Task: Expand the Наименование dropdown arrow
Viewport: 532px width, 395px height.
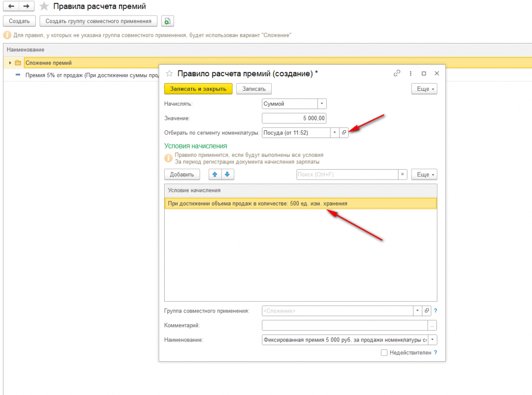Action: 432,340
